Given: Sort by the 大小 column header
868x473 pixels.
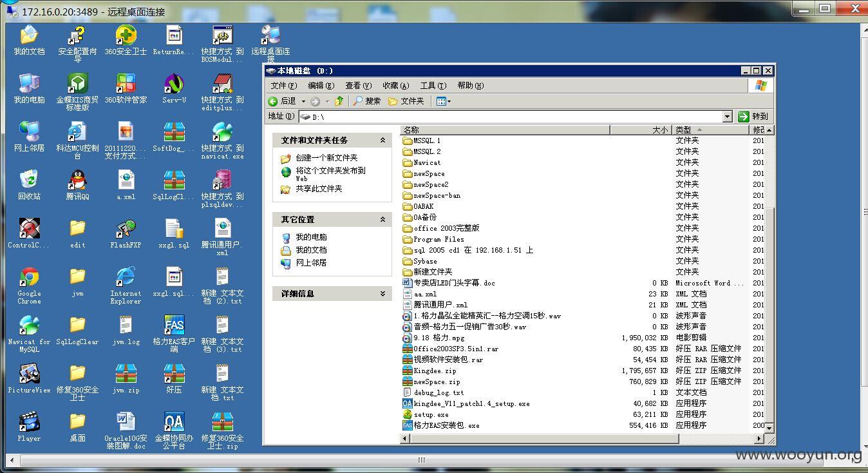Looking at the screenshot, I should [640, 130].
